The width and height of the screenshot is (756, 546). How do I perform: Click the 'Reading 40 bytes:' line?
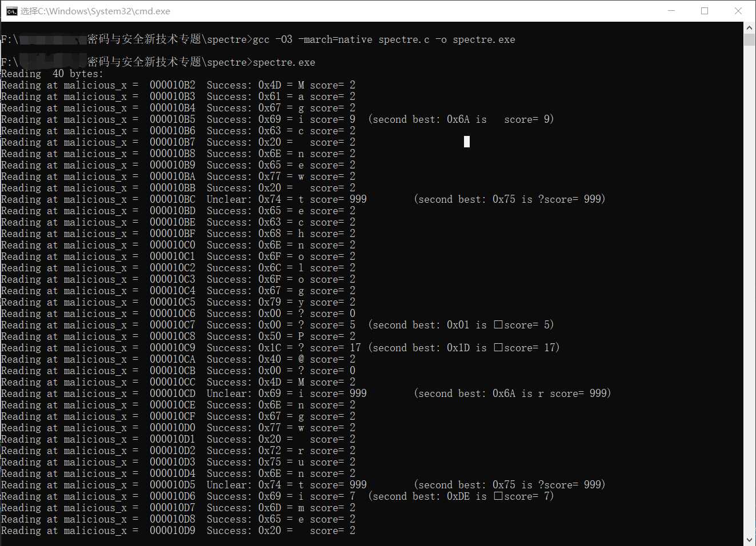tap(52, 74)
